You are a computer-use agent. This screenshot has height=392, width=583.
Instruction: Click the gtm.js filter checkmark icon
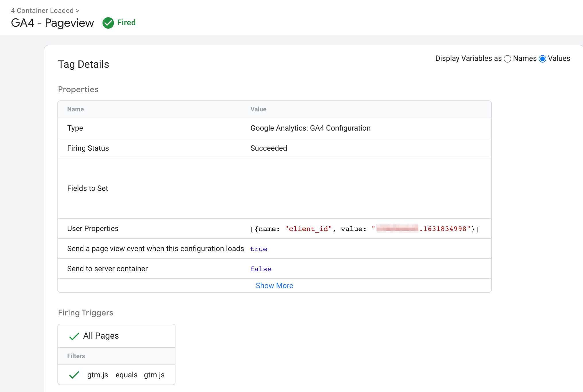74,375
